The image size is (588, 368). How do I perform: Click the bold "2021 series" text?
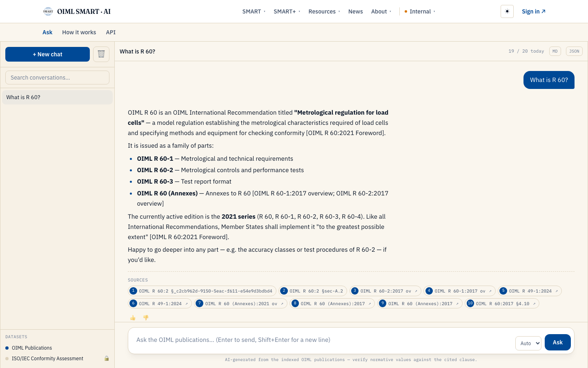[238, 217]
